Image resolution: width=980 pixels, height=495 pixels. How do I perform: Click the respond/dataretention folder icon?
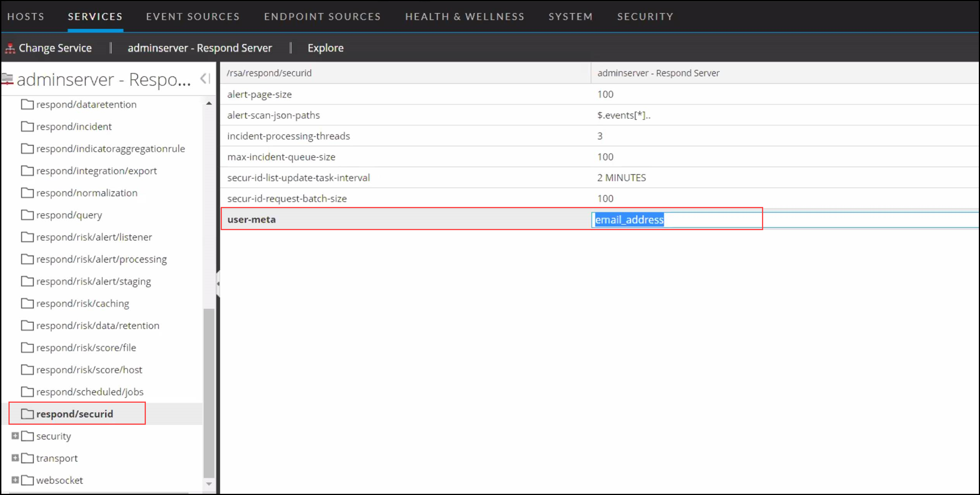point(27,105)
